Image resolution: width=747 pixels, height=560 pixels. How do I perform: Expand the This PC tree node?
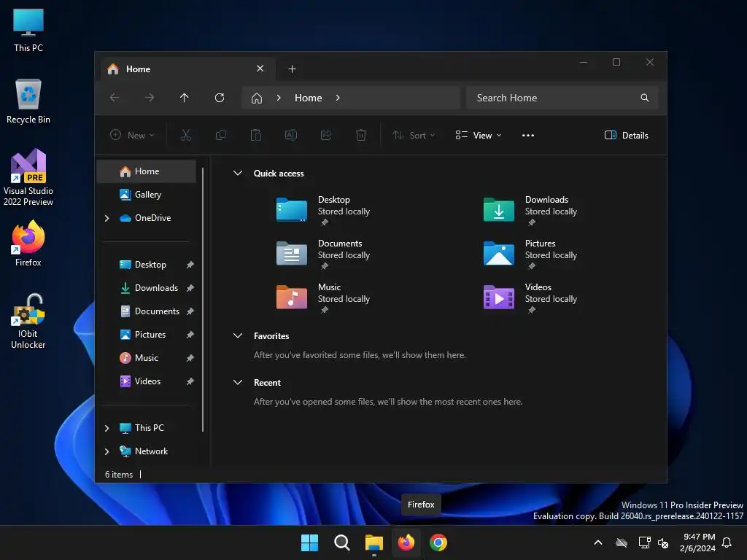coord(107,428)
